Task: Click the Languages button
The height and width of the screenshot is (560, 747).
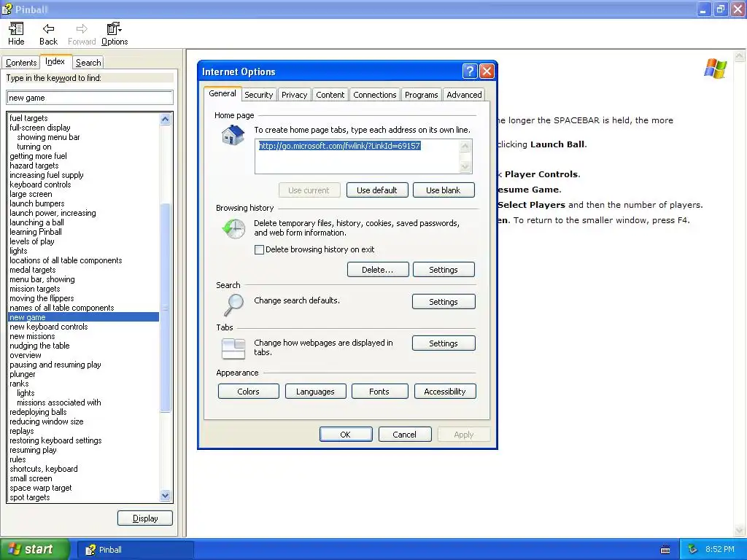Action: click(315, 392)
